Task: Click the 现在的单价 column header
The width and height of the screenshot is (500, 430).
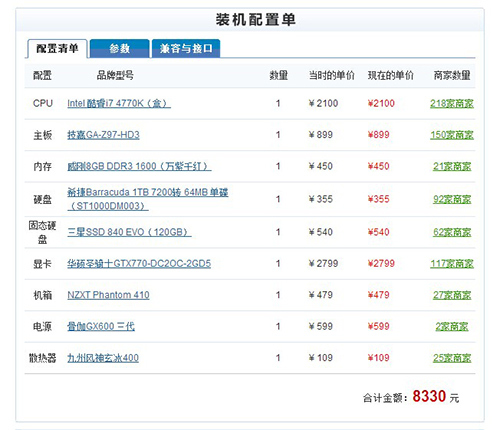Action: pyautogui.click(x=390, y=75)
